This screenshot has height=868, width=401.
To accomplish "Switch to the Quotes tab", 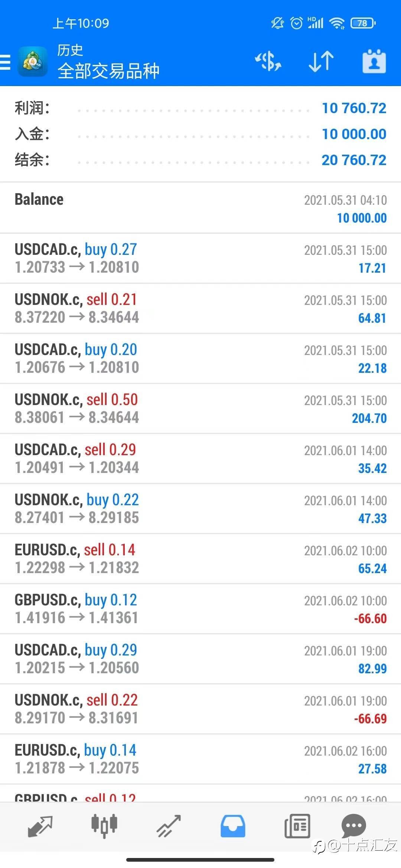I will tap(40, 826).
